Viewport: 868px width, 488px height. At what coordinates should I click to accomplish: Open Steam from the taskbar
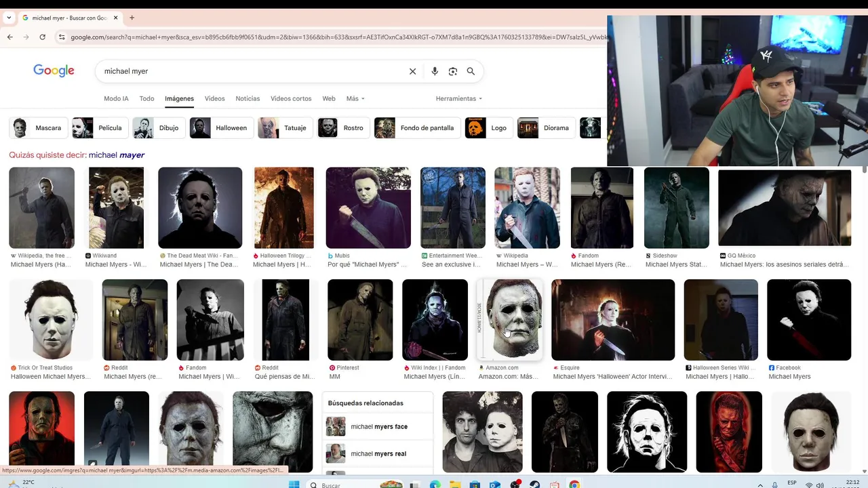tap(535, 484)
